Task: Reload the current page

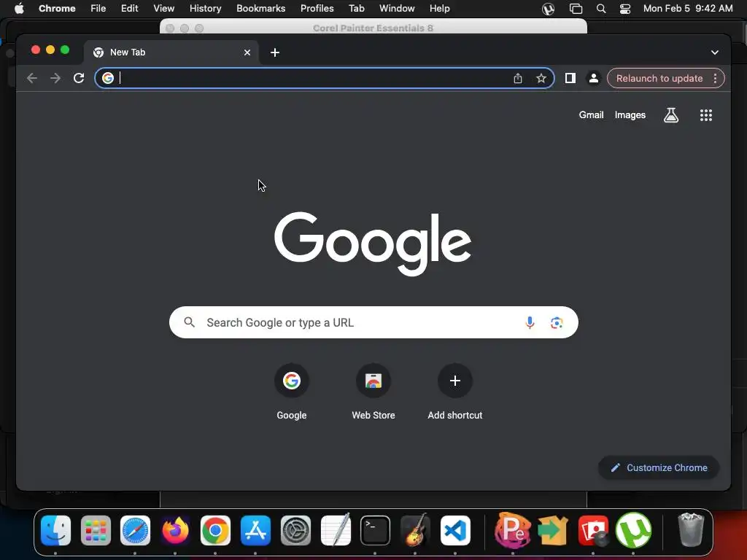Action: pos(79,78)
